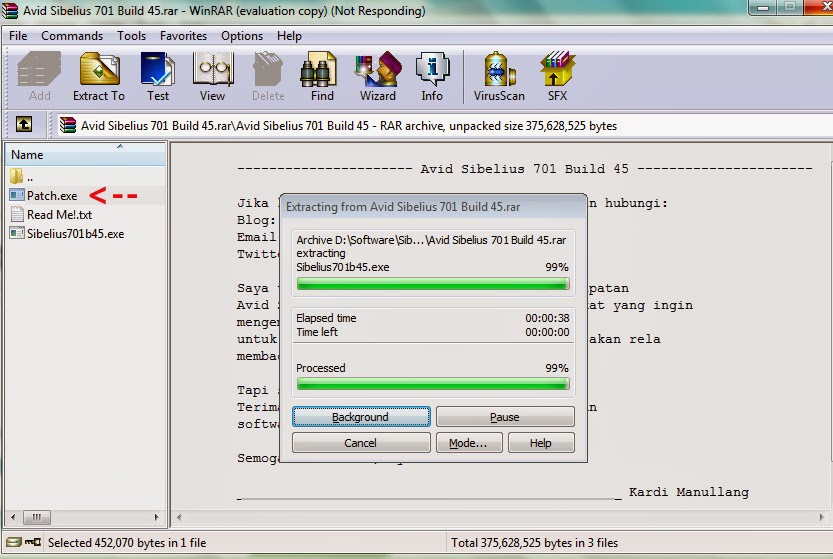Open the File menu
Screen dimensions: 833x559
point(18,36)
